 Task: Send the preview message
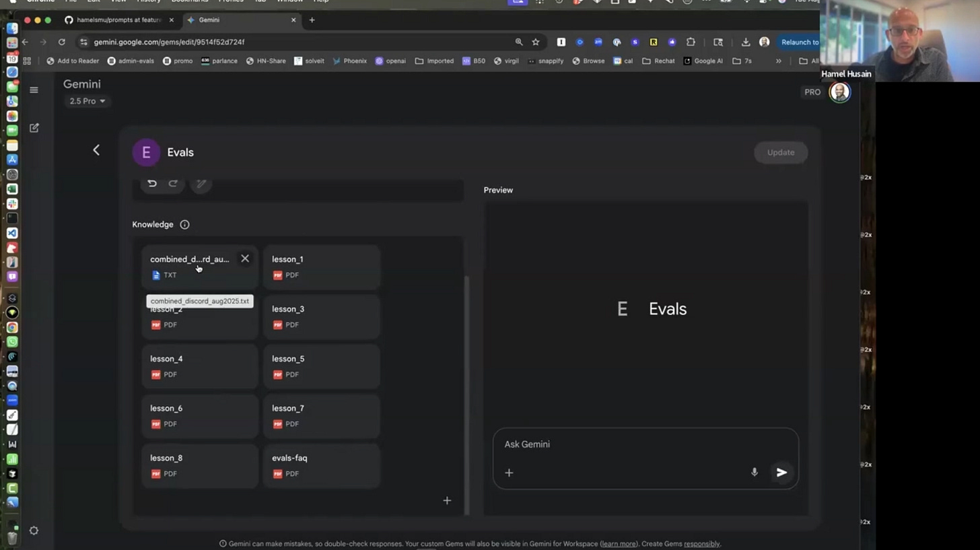tap(781, 473)
